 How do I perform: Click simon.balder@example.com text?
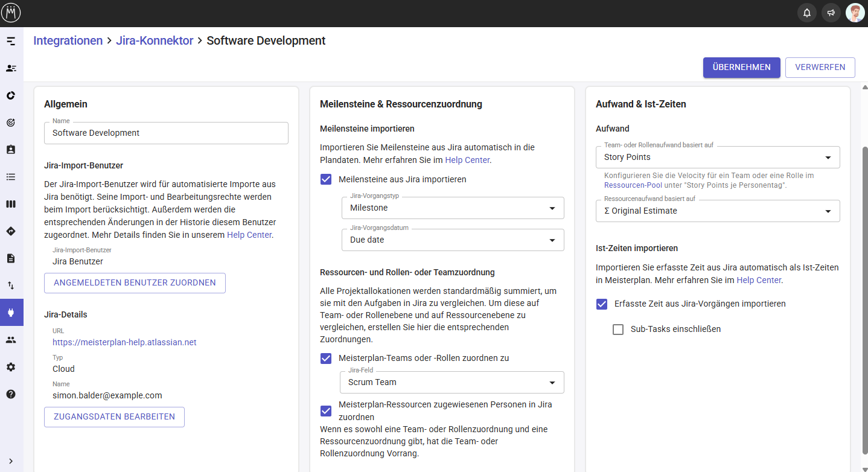point(107,395)
